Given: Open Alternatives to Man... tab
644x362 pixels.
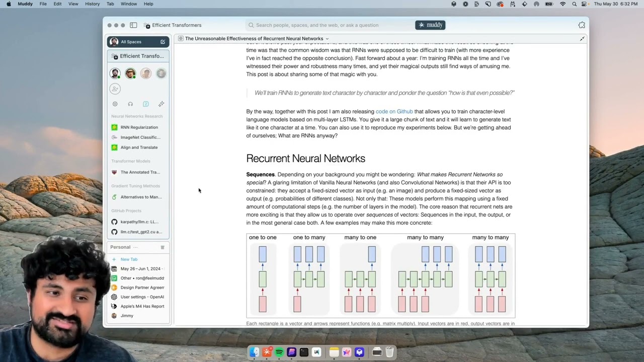Looking at the screenshot, I should coord(138,197).
